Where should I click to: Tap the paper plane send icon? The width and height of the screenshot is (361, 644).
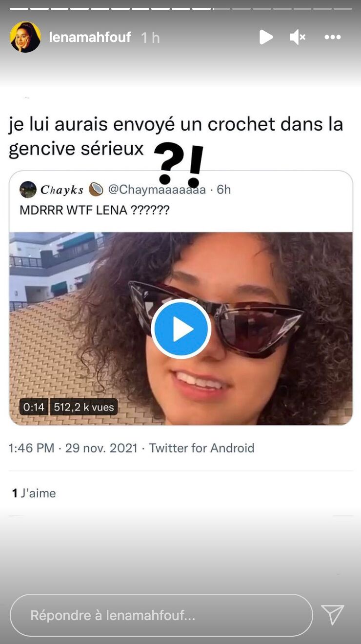(x=333, y=615)
